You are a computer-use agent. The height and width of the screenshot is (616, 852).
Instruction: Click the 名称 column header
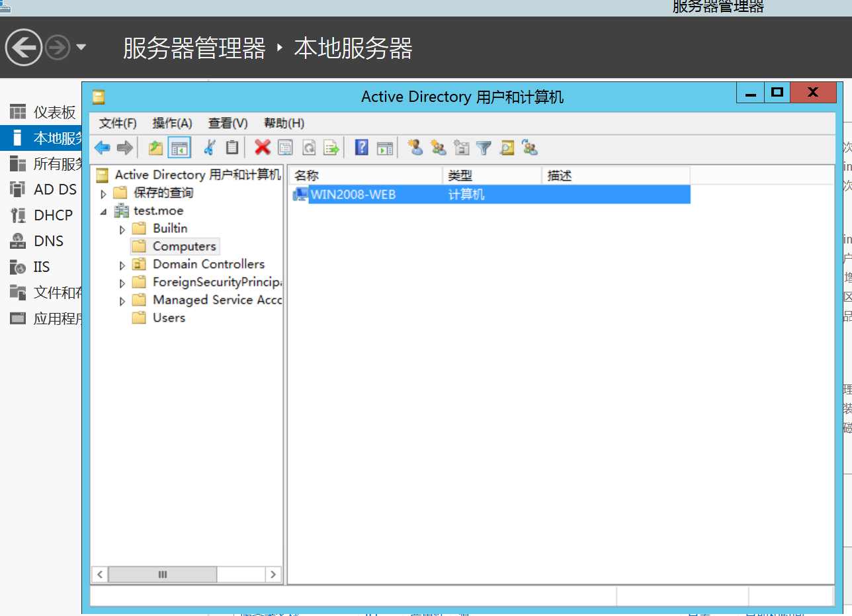coord(365,175)
